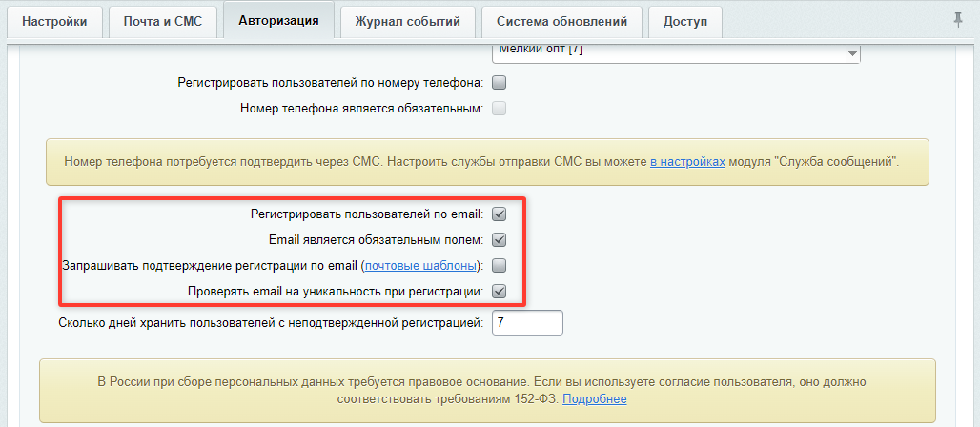This screenshot has width=980, height=427.
Task: Click label Сколько дней хранить пользователей
Action: click(x=272, y=323)
